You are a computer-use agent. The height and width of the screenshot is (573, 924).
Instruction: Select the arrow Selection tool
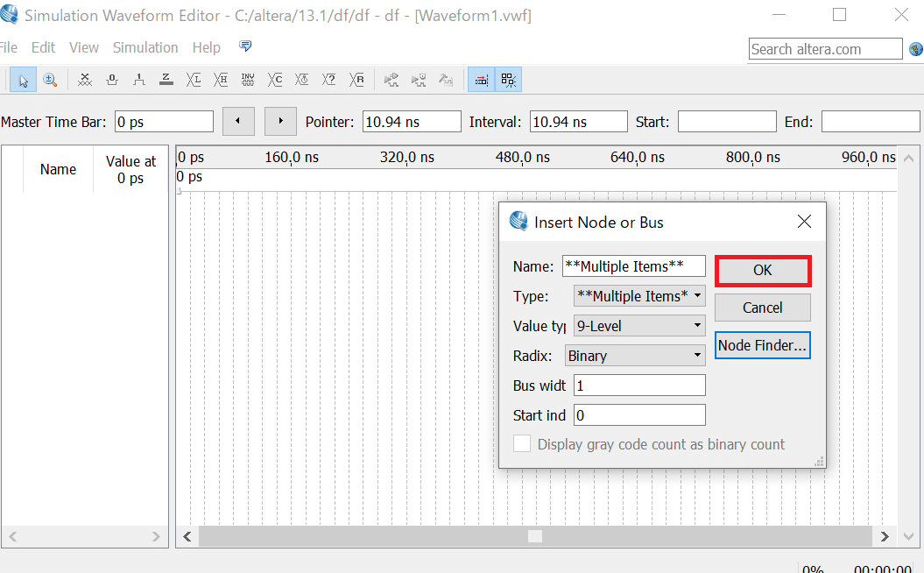[23, 81]
